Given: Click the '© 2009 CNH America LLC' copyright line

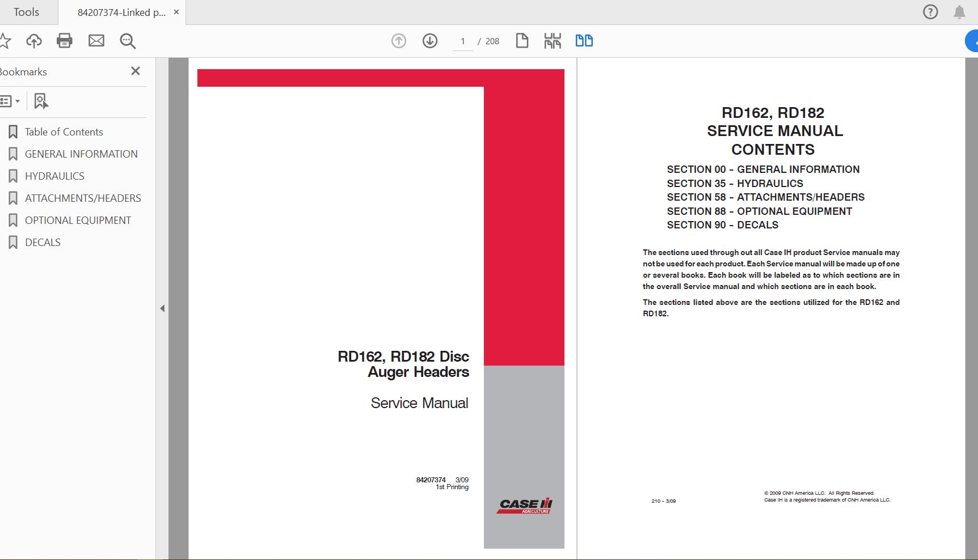Looking at the screenshot, I should (x=819, y=493).
